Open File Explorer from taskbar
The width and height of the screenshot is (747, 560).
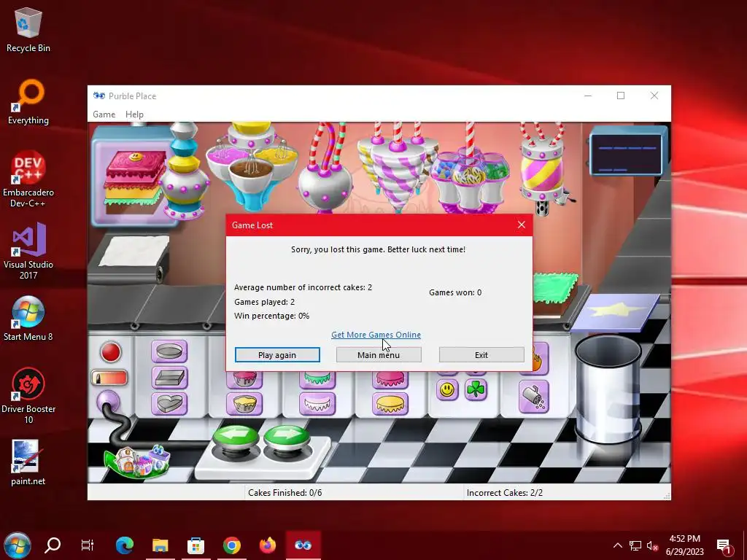coord(160,545)
